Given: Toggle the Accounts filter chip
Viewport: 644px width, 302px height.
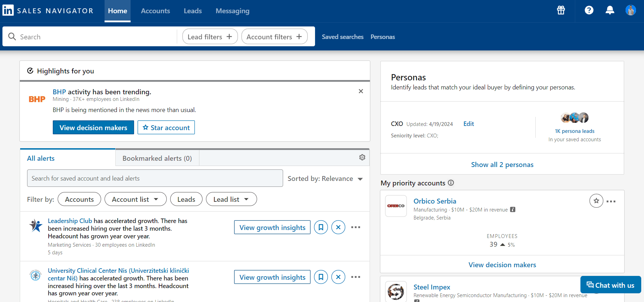Looking at the screenshot, I should 79,199.
